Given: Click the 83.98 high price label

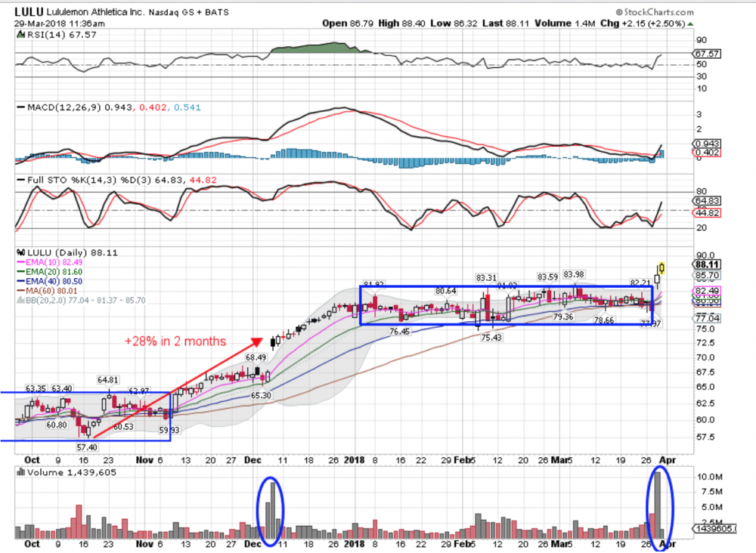Looking at the screenshot, I should (x=573, y=274).
